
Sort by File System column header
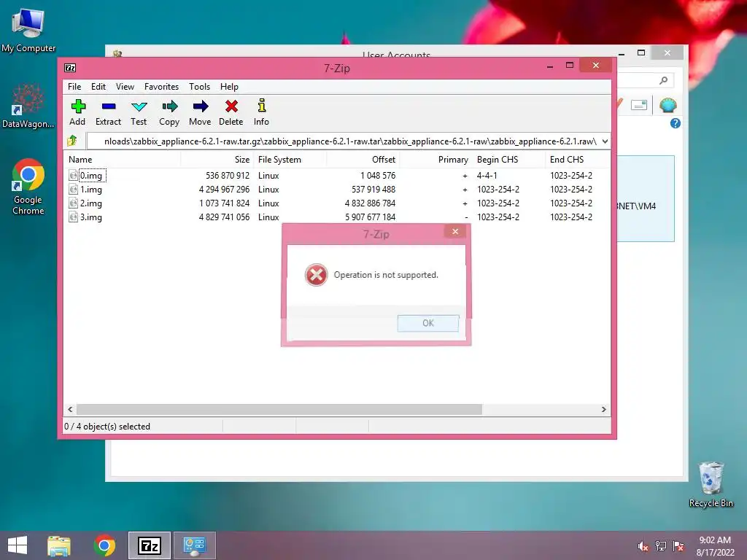pyautogui.click(x=290, y=160)
